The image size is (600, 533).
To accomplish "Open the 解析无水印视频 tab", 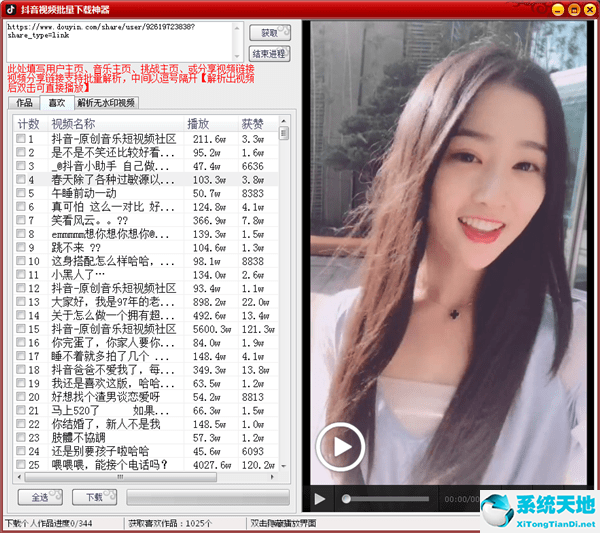I will [x=106, y=103].
